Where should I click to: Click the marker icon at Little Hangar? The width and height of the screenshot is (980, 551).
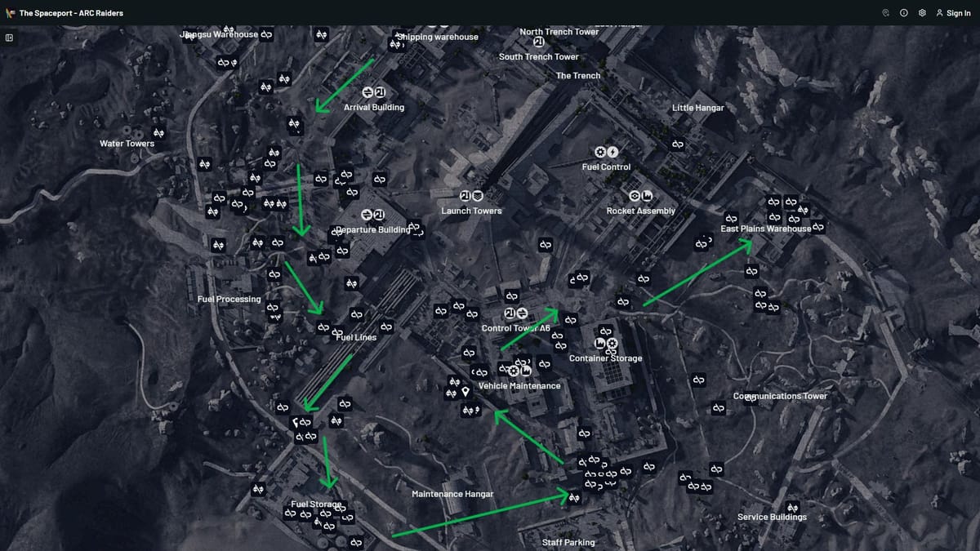[677, 144]
